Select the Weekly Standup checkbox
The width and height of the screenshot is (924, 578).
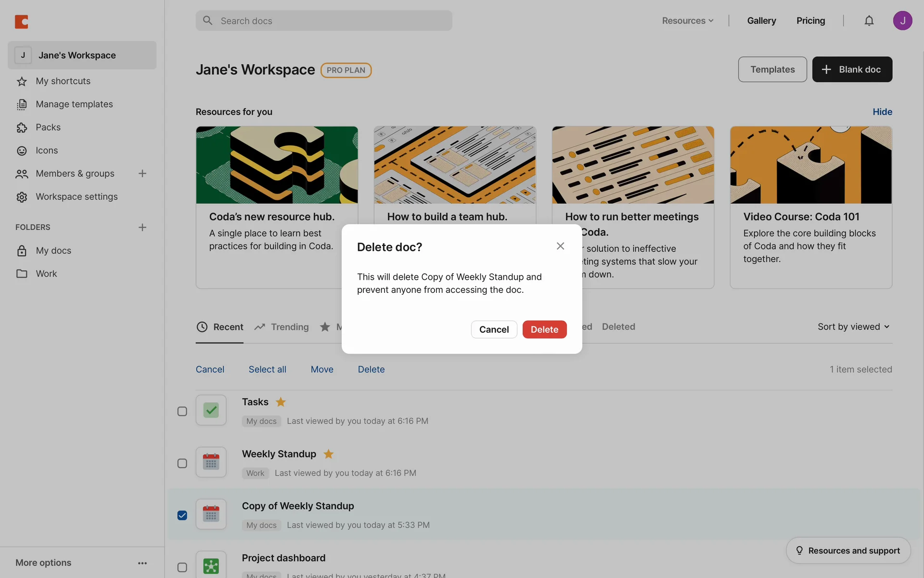[182, 463]
